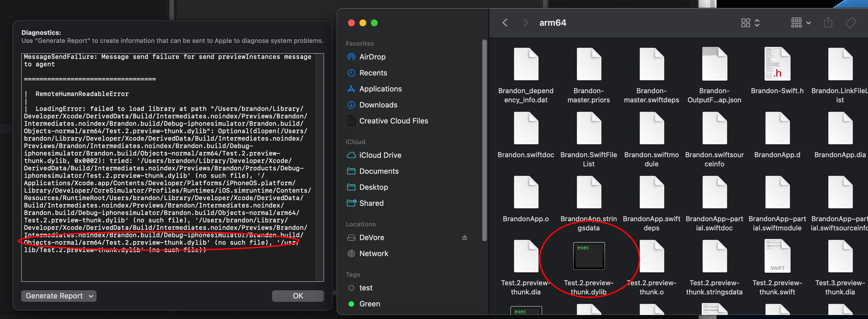Click the RemoteHumanReadableError line
This screenshot has height=319, width=868.
click(x=82, y=94)
